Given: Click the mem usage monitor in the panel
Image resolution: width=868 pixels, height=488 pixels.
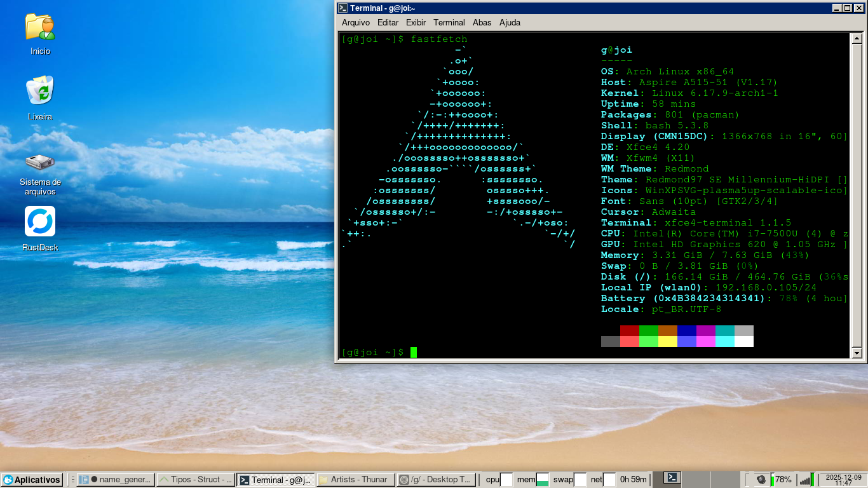Looking at the screenshot, I should pyautogui.click(x=542, y=480).
